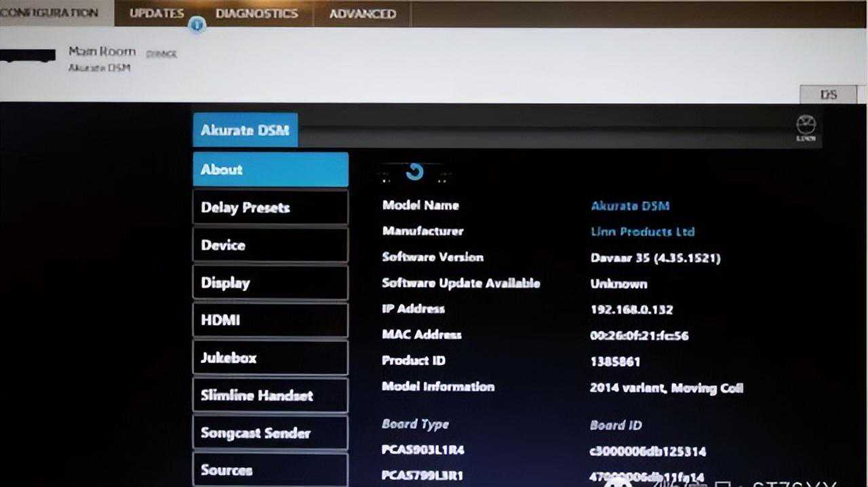This screenshot has width=868, height=487.
Task: Select the About menu item
Action: 270,170
